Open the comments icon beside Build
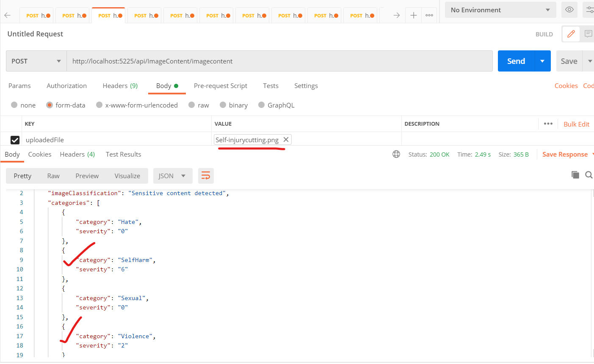 tap(588, 34)
